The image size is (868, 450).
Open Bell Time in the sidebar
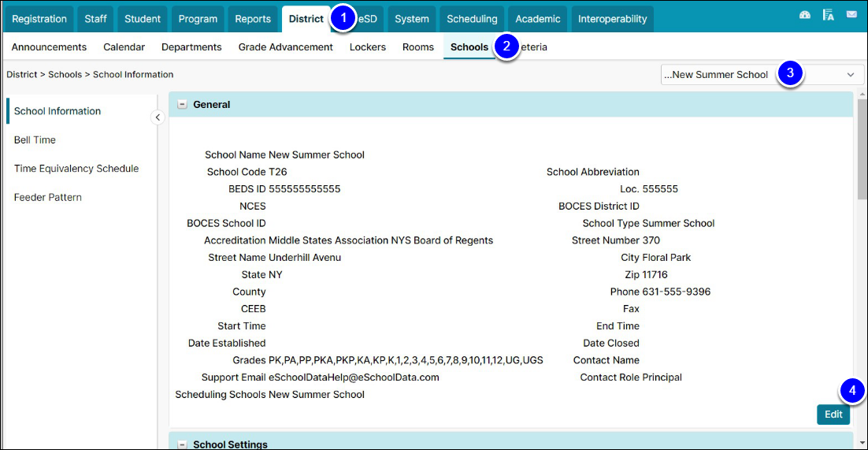click(x=35, y=139)
